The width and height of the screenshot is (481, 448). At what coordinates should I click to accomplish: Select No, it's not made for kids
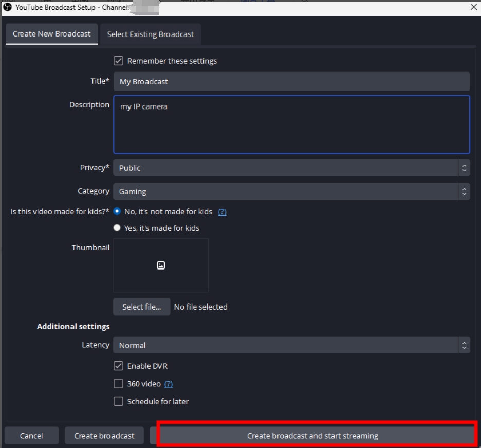click(117, 211)
